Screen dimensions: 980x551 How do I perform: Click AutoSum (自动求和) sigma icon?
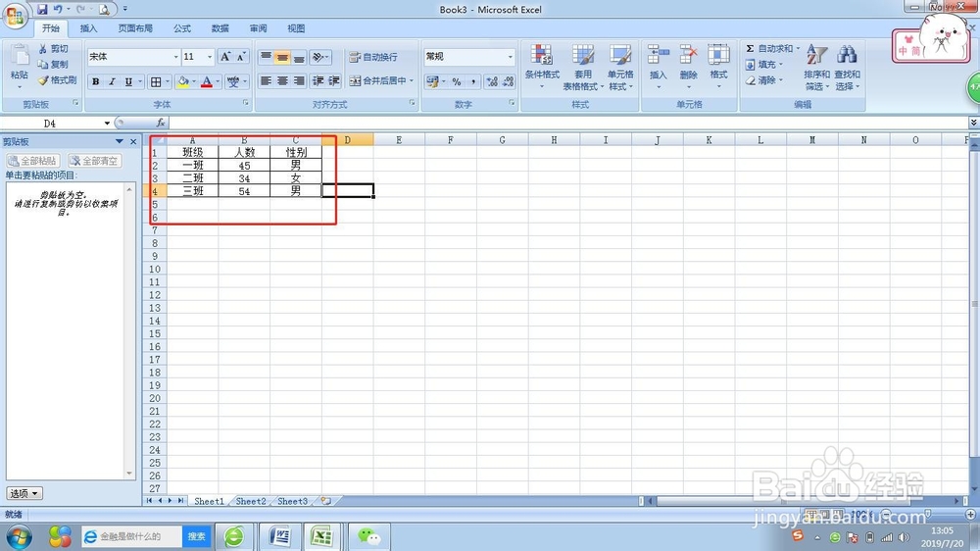[x=750, y=48]
